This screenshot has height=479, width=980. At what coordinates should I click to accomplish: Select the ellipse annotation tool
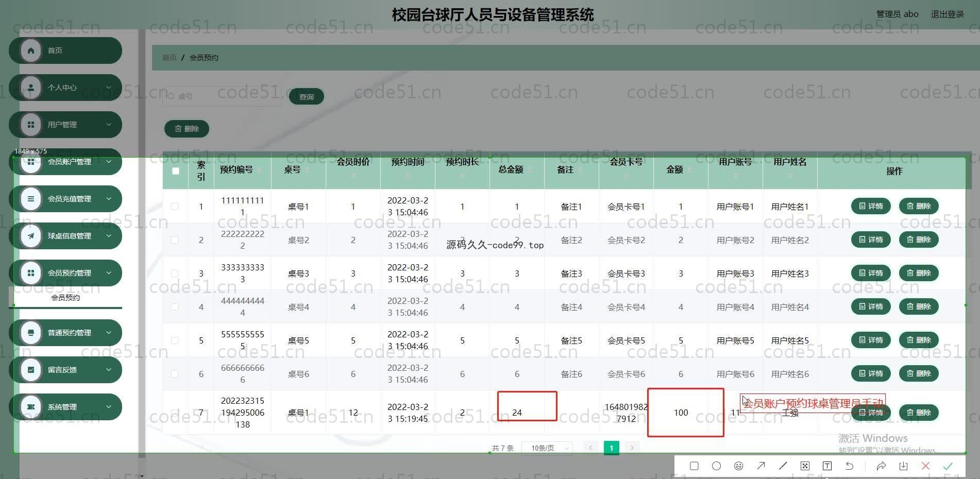point(716,466)
